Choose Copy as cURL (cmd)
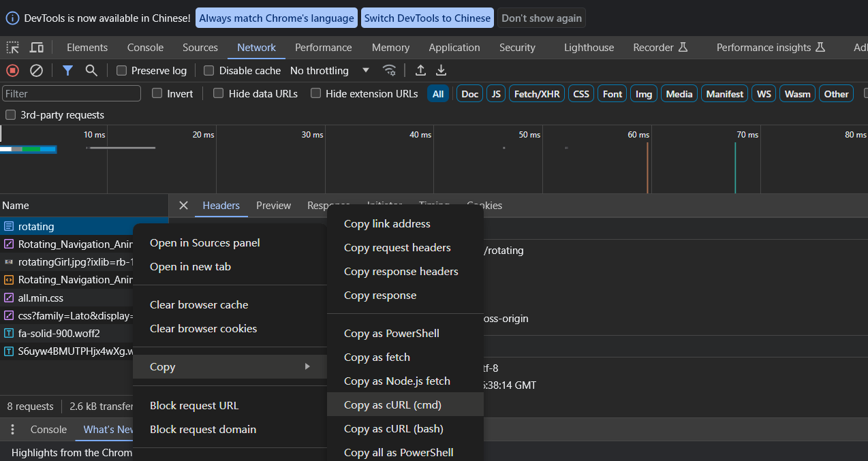868x461 pixels. (x=392, y=404)
